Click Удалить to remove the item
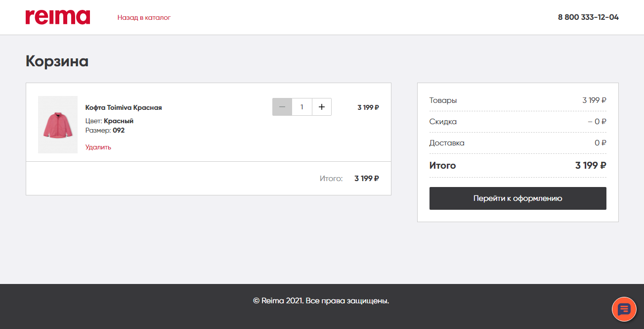The image size is (644, 329). click(x=98, y=147)
